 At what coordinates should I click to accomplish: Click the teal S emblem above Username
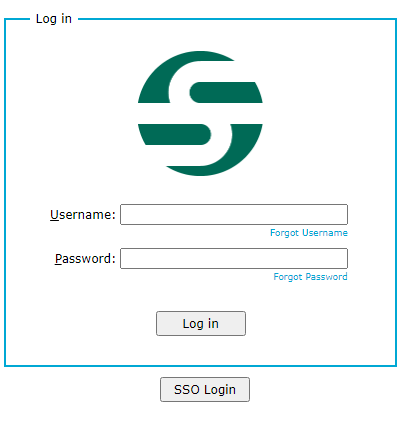200,113
